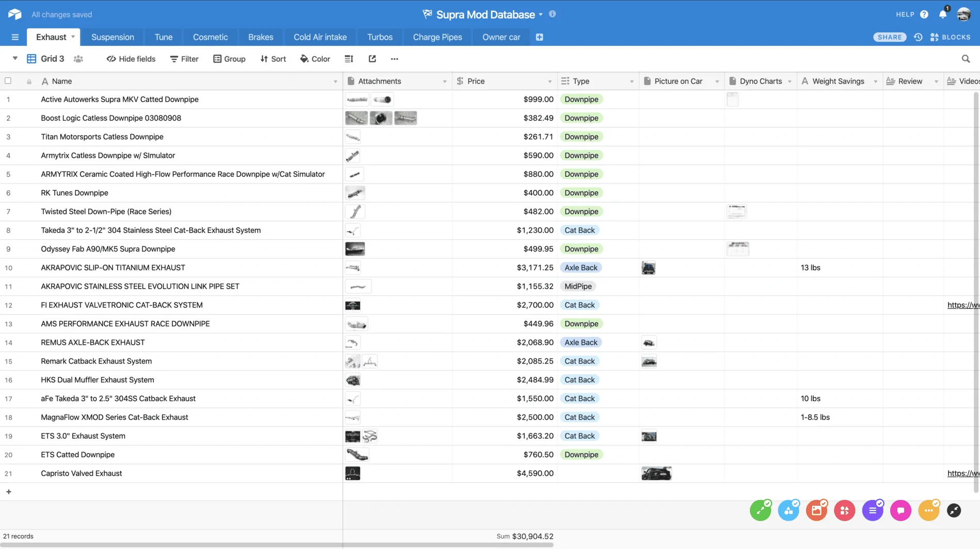Open the Help question mark icon
980x549 pixels.
coord(924,14)
